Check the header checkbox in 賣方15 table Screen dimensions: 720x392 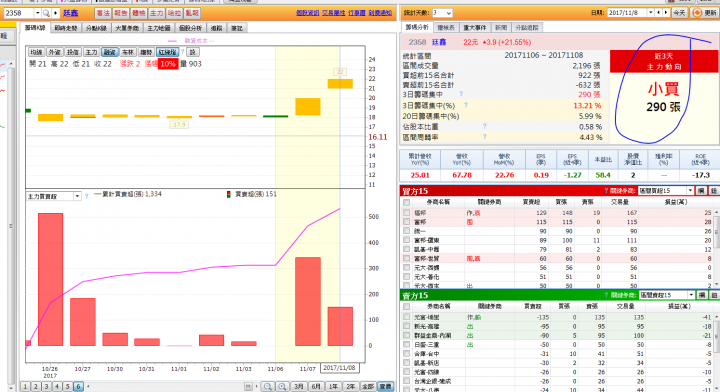tap(406, 307)
